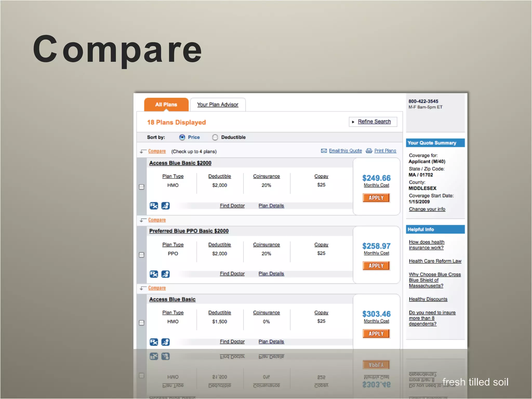Find Doctor for the $303.46 Access Blue Basic plan
The image size is (532, 399).
(232, 342)
